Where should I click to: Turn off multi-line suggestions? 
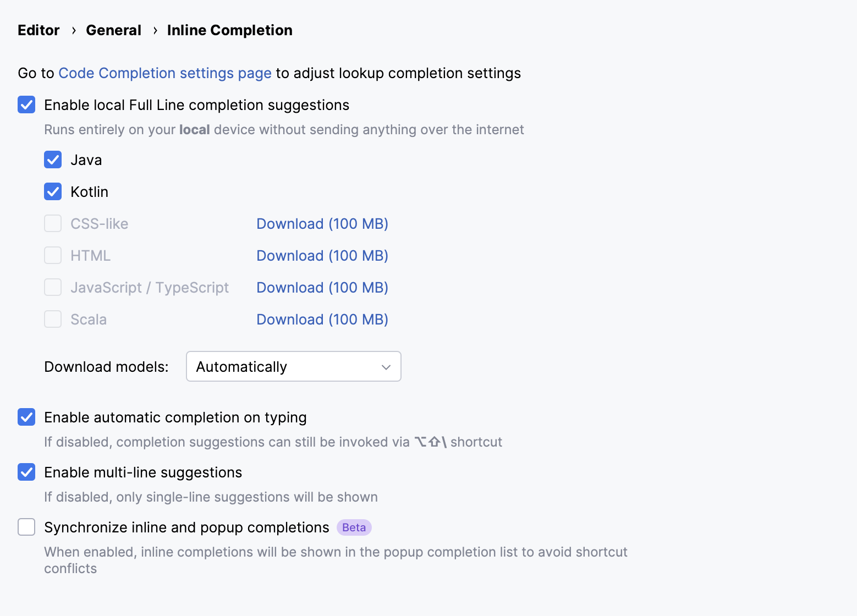coord(26,472)
